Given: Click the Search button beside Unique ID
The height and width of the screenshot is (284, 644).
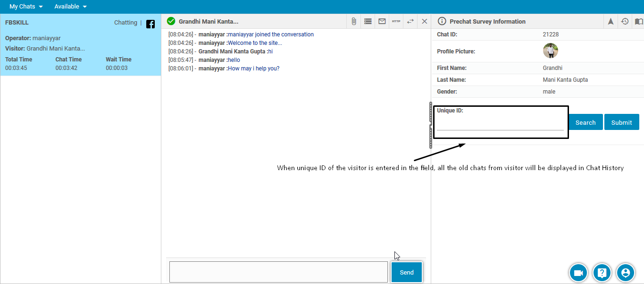Looking at the screenshot, I should [x=585, y=122].
